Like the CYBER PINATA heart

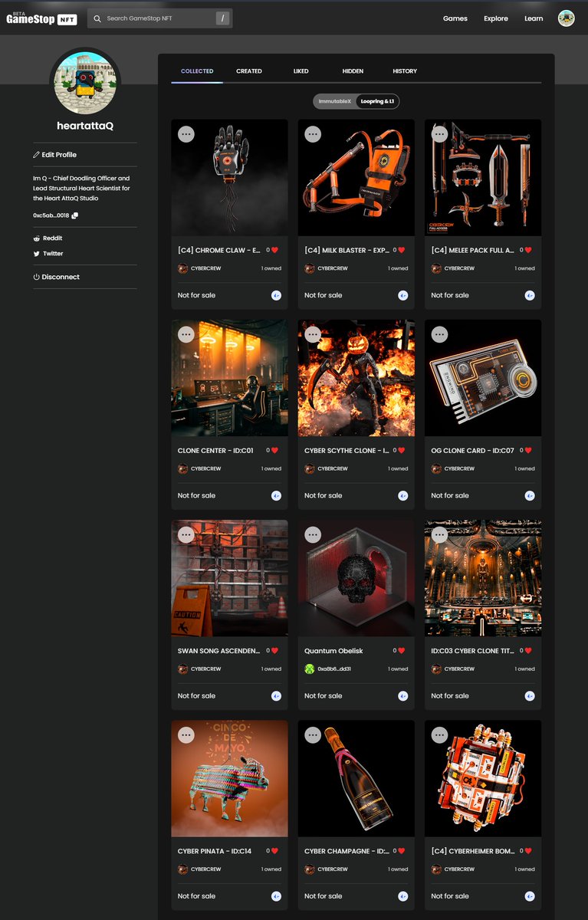coord(274,851)
